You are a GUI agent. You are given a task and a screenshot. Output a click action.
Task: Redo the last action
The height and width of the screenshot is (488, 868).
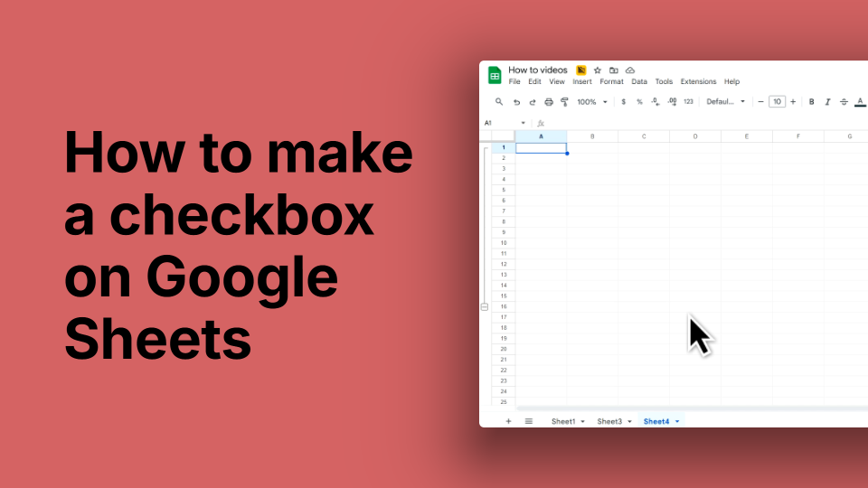click(533, 102)
